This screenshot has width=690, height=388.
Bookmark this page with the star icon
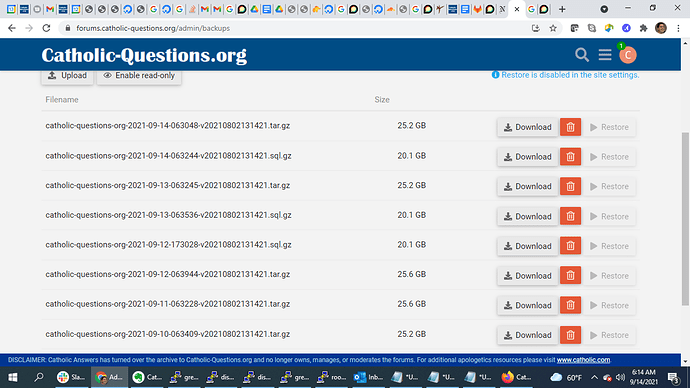(553, 28)
